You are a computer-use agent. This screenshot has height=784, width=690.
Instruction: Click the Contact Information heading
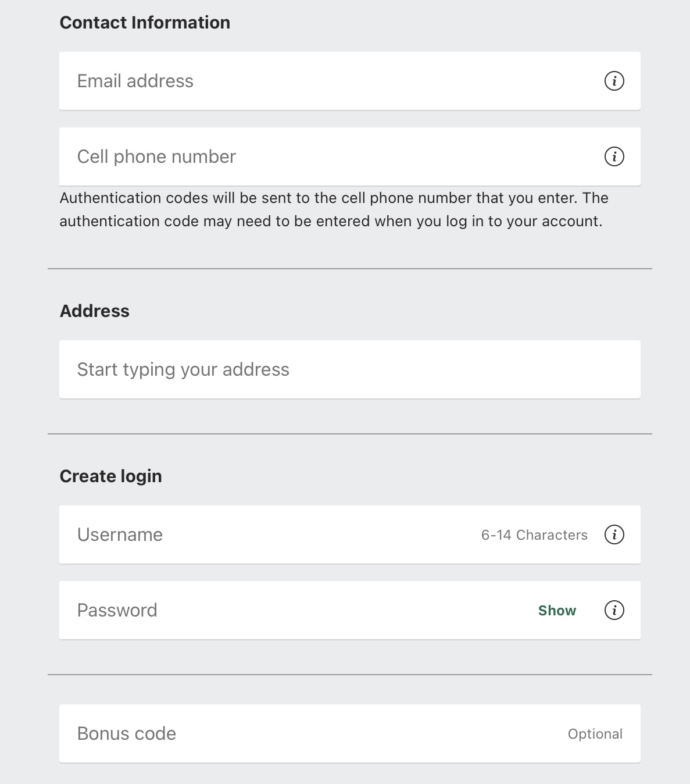pyautogui.click(x=145, y=23)
